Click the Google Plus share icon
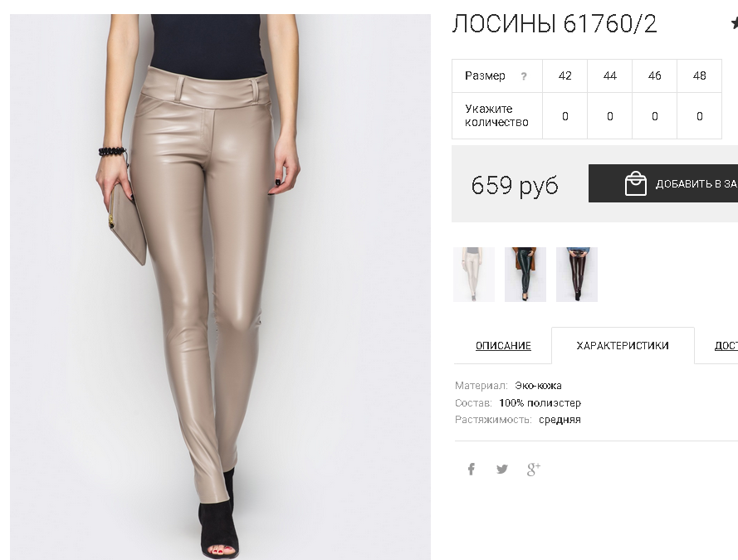 coord(533,469)
